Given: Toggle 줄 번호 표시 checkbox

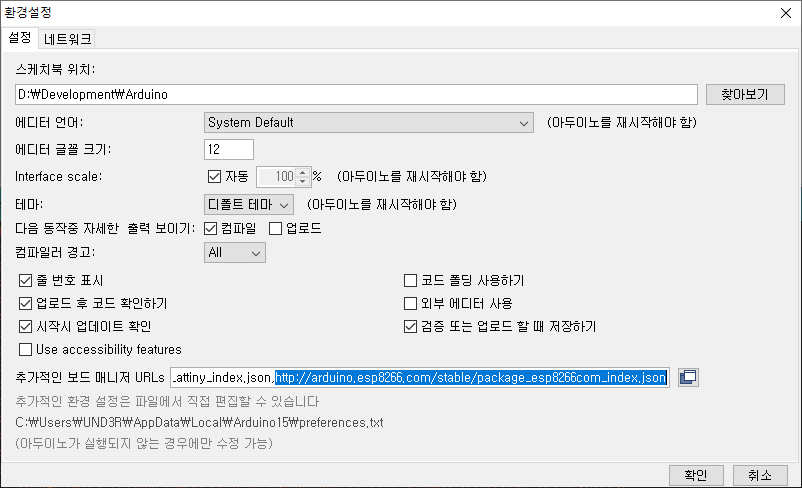Looking at the screenshot, I should tap(25, 280).
